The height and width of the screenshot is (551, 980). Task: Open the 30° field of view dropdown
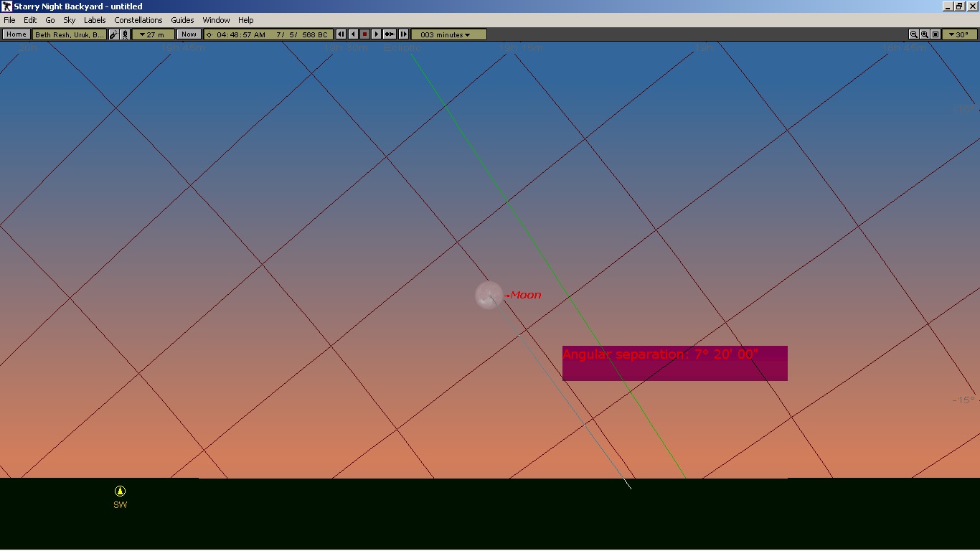(x=959, y=34)
